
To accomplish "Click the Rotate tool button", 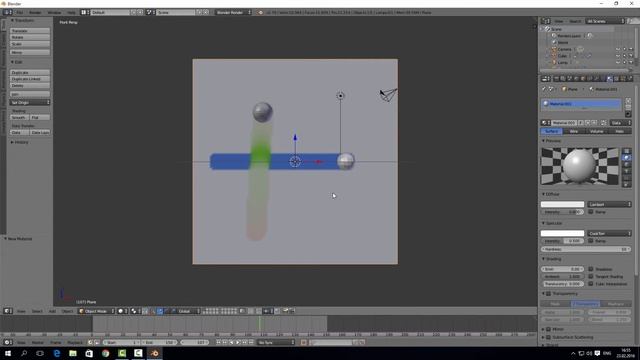I will [x=30, y=37].
